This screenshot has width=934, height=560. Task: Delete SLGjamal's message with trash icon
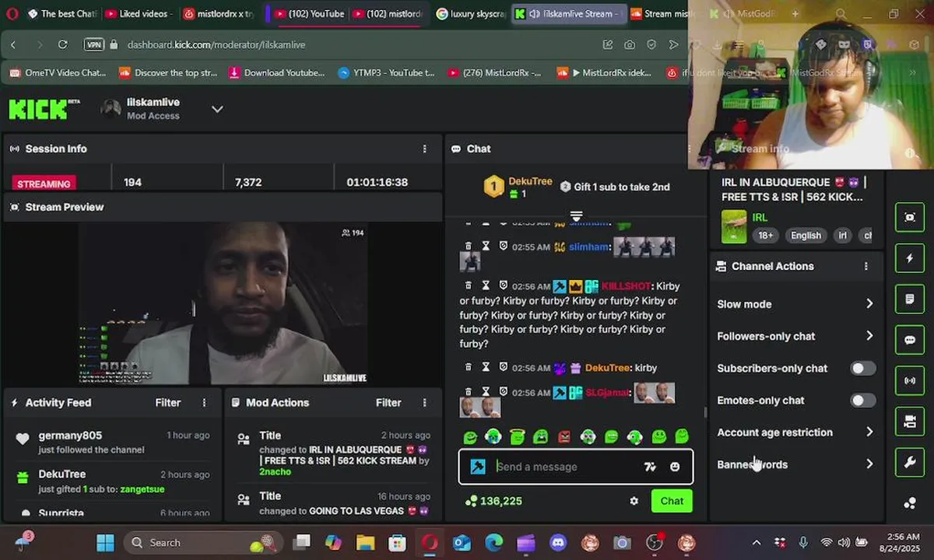pos(468,392)
